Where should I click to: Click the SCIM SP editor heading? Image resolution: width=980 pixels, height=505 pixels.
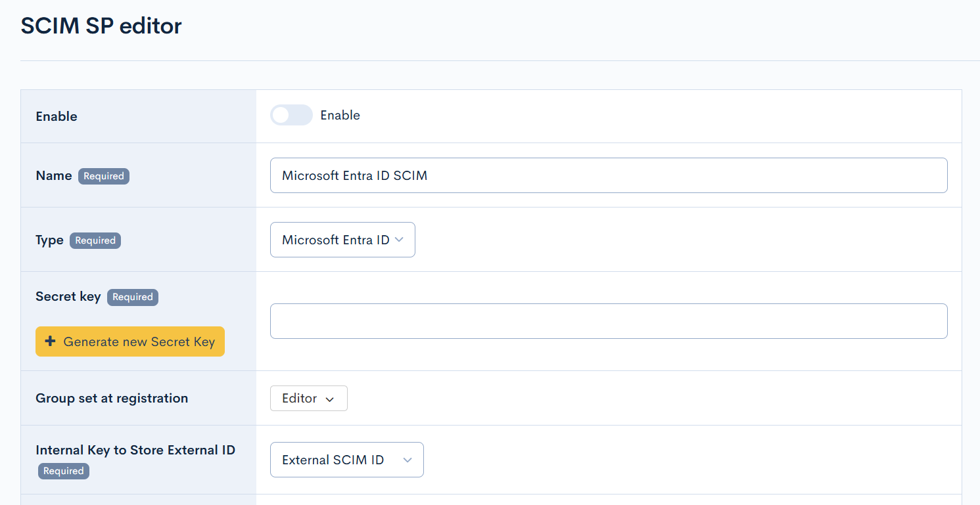pos(101,26)
